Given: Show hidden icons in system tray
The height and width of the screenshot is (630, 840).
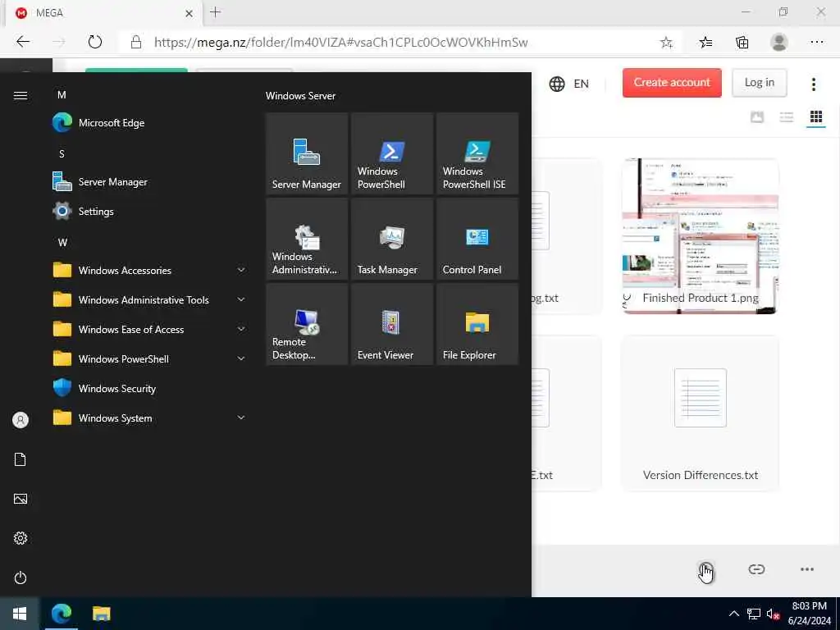Looking at the screenshot, I should coord(734,614).
